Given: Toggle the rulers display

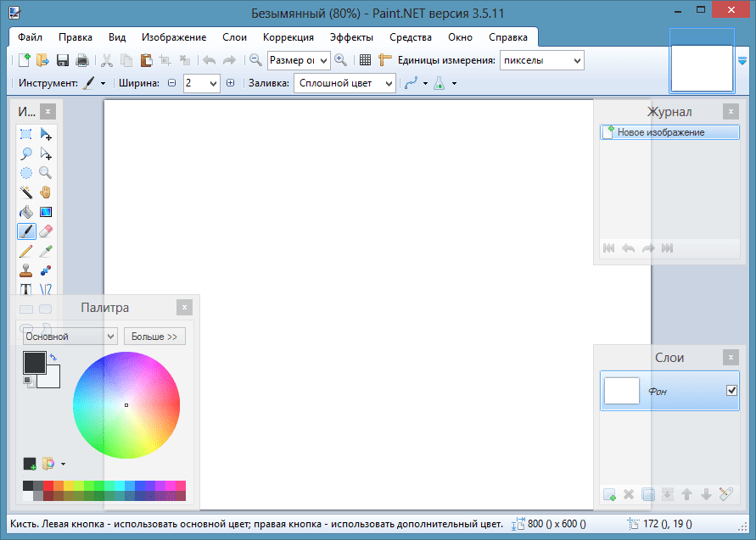Looking at the screenshot, I should click(385, 60).
